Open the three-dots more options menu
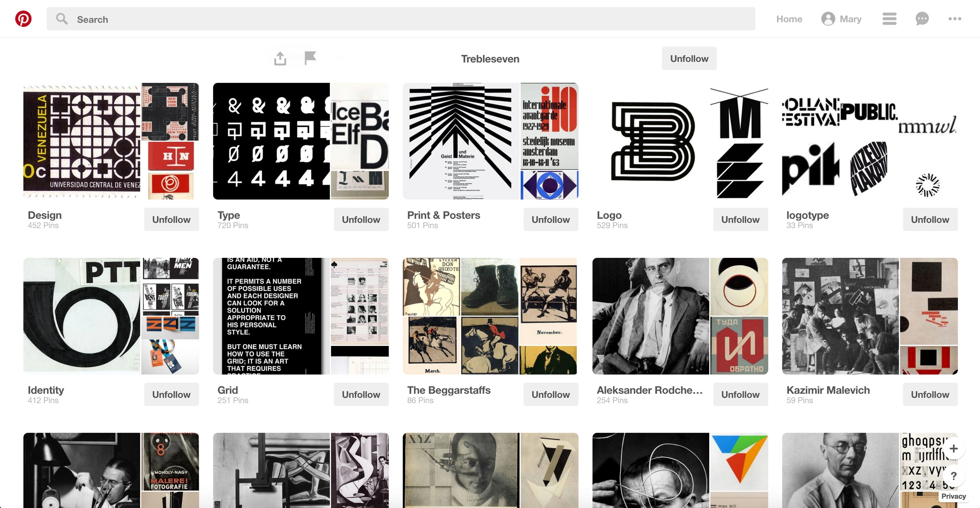The image size is (980, 508). [955, 19]
